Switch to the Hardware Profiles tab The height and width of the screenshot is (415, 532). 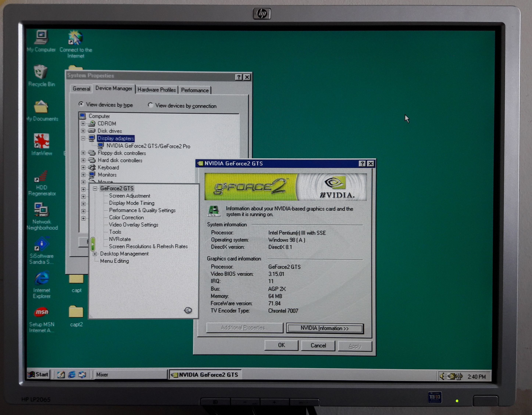point(156,90)
